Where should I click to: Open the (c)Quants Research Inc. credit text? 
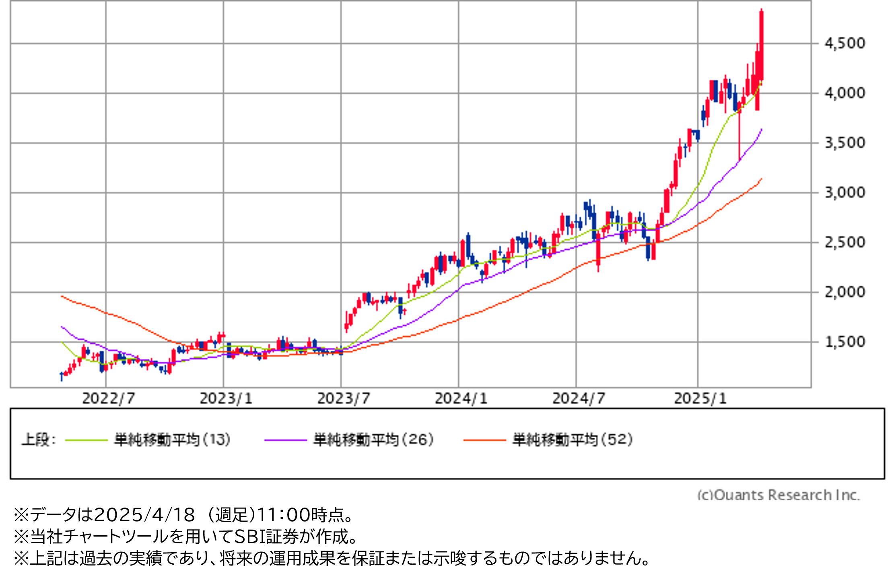point(778,495)
